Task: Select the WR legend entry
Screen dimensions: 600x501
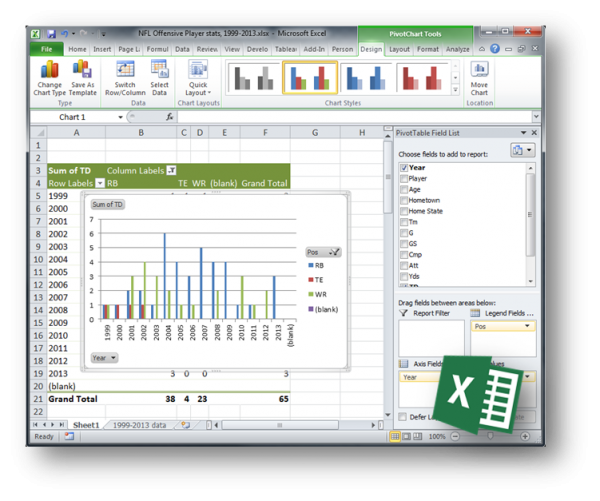Action: (317, 294)
